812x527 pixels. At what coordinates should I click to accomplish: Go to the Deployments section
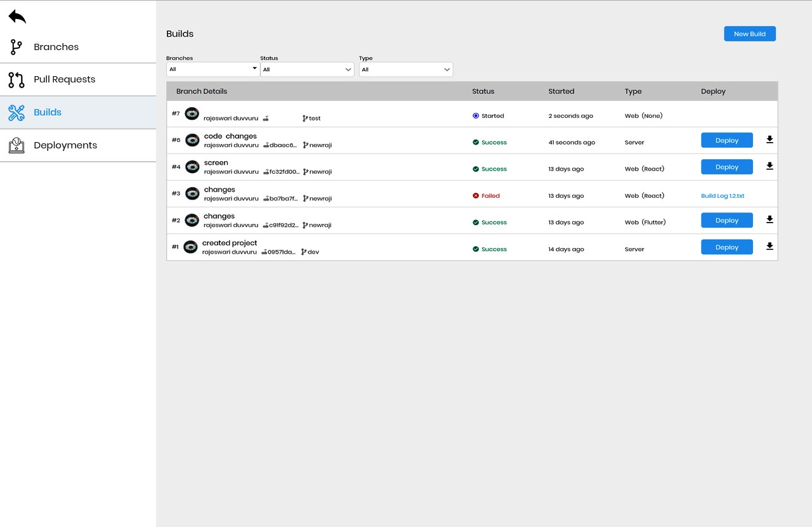point(65,145)
